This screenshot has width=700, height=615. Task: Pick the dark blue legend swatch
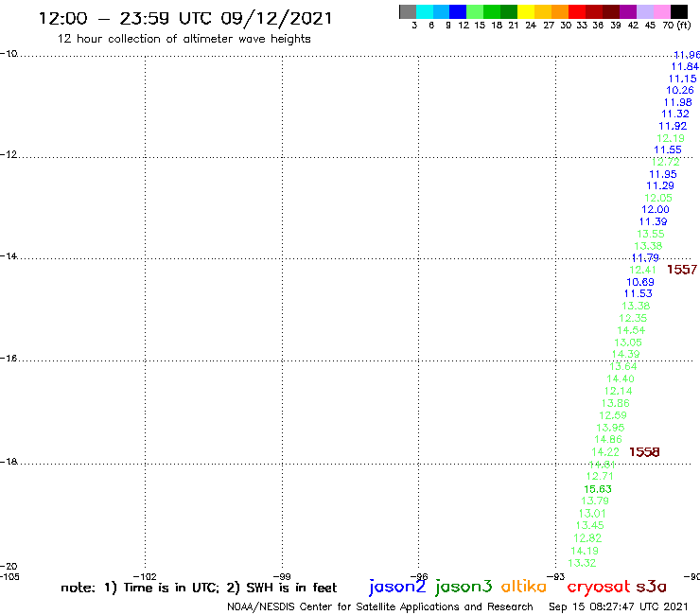458,11
